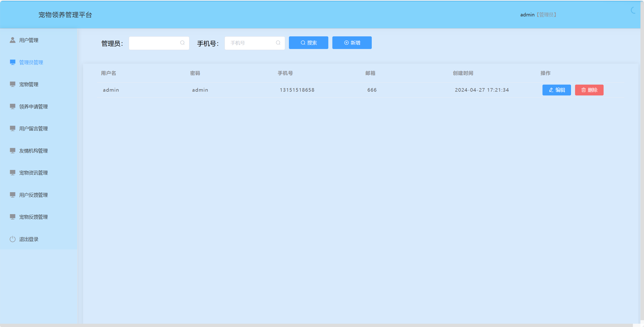Click the monitor icon beside 领养申请管理
Viewport: 644px width, 327px height.
pyautogui.click(x=13, y=106)
